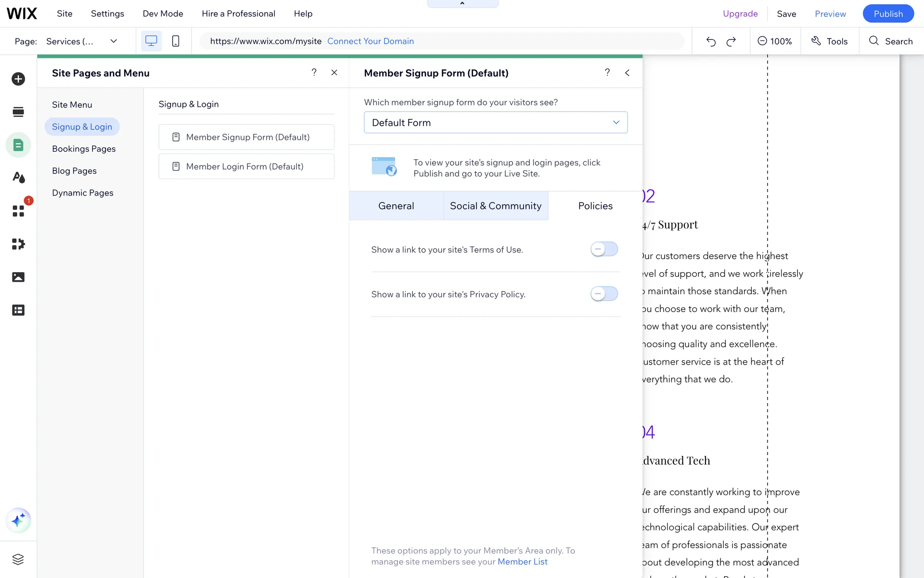Viewport: 924px width, 578px height.
Task: Click the Member List link
Action: [522, 562]
